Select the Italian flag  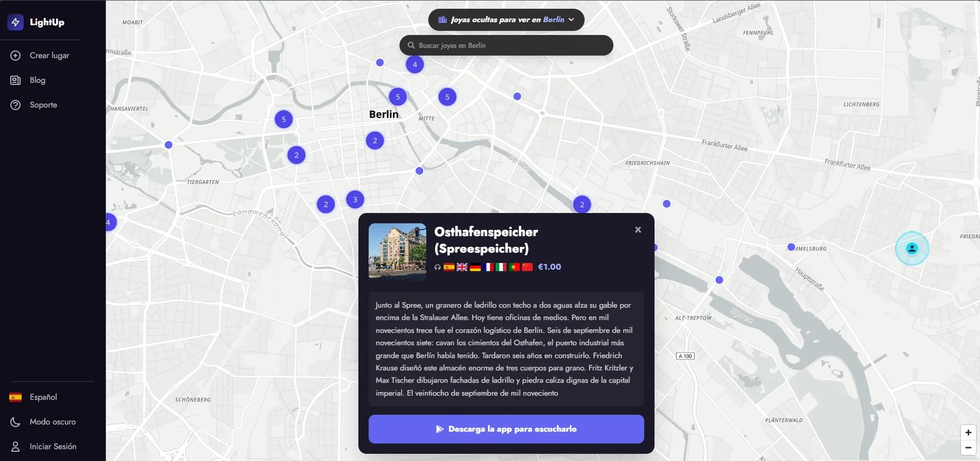pyautogui.click(x=501, y=267)
